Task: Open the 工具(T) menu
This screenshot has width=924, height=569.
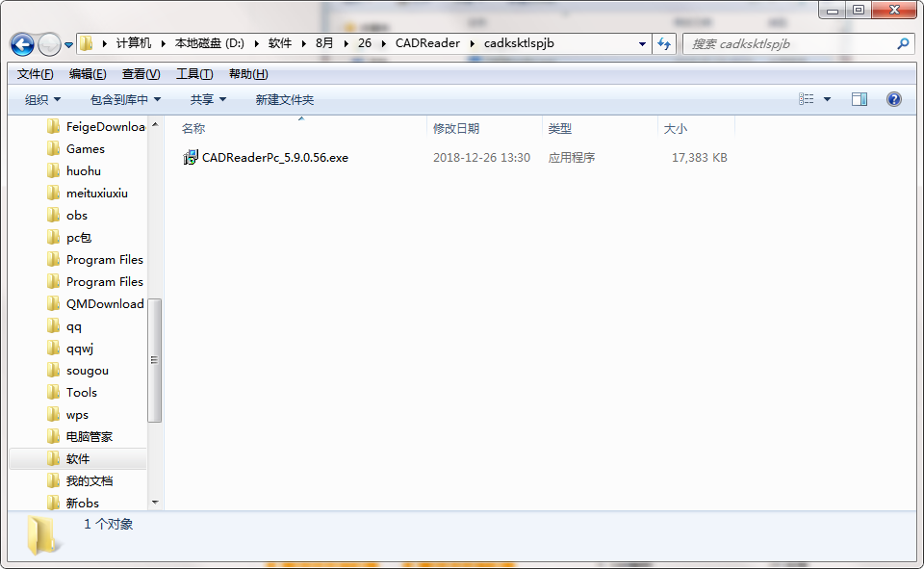Action: pos(194,74)
